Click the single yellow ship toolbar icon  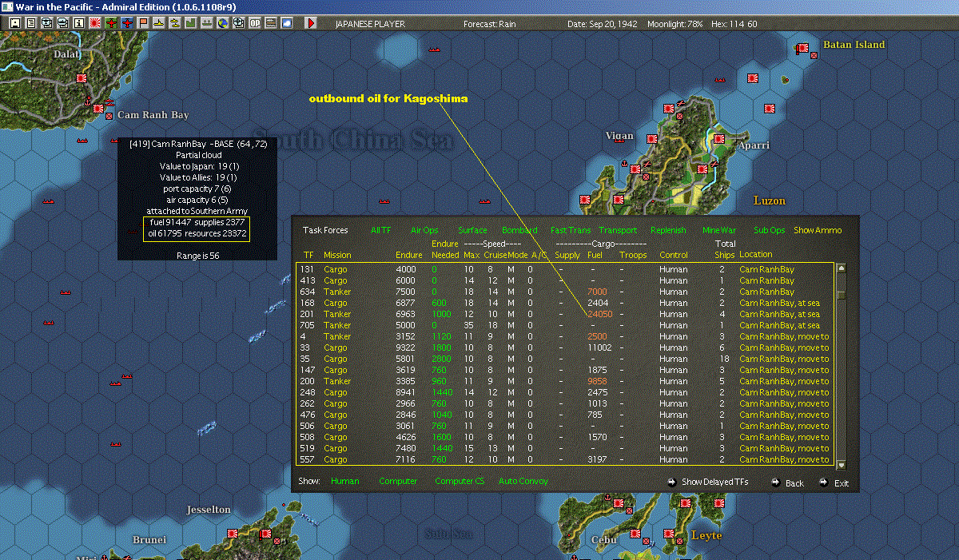pyautogui.click(x=159, y=23)
